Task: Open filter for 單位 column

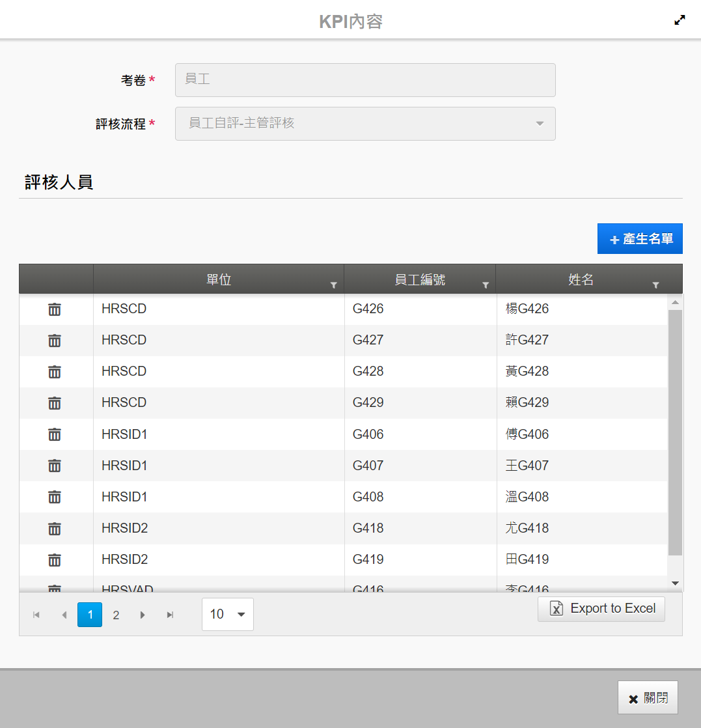Action: click(x=334, y=285)
